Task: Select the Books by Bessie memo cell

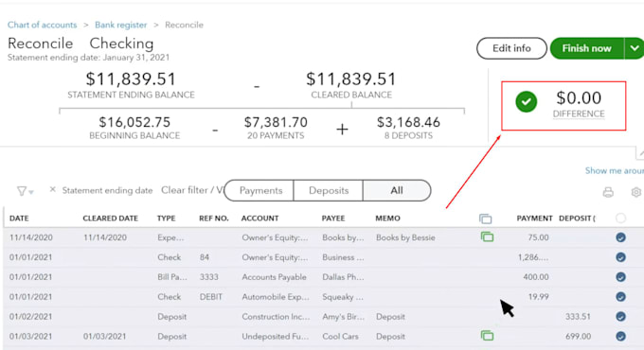Action: tap(405, 237)
